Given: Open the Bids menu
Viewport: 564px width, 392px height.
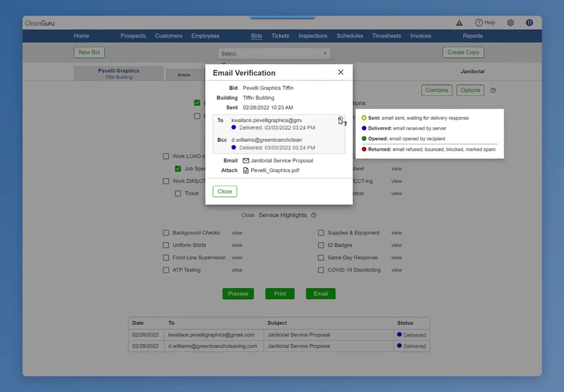Looking at the screenshot, I should pyautogui.click(x=257, y=36).
